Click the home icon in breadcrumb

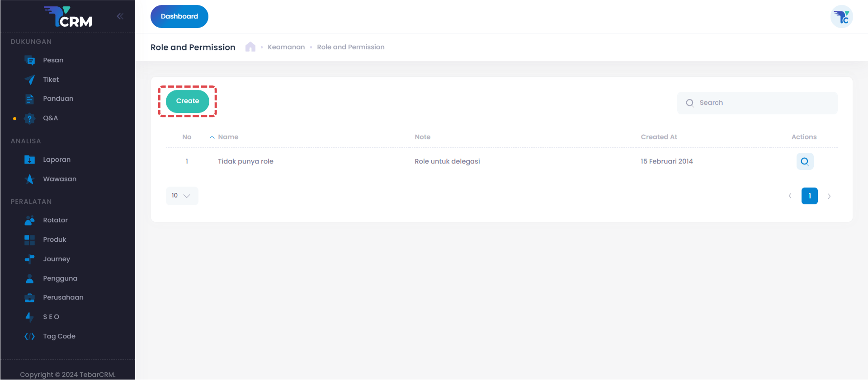[x=250, y=47]
